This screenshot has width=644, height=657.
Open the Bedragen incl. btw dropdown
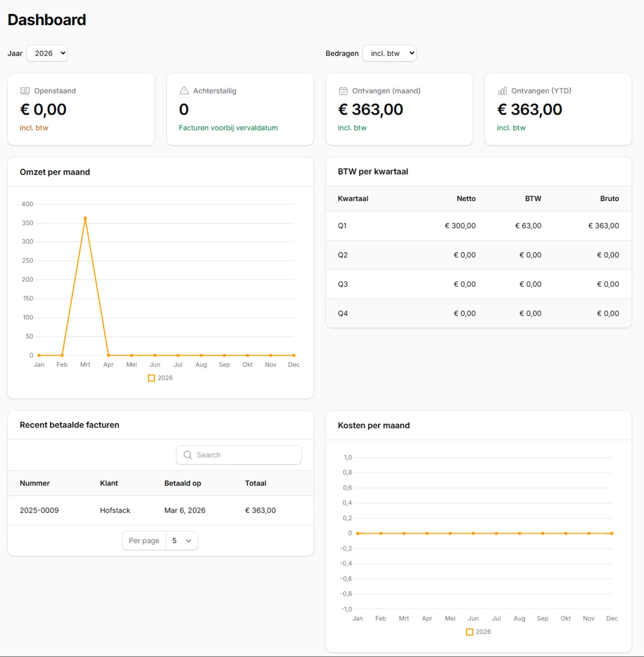click(389, 53)
